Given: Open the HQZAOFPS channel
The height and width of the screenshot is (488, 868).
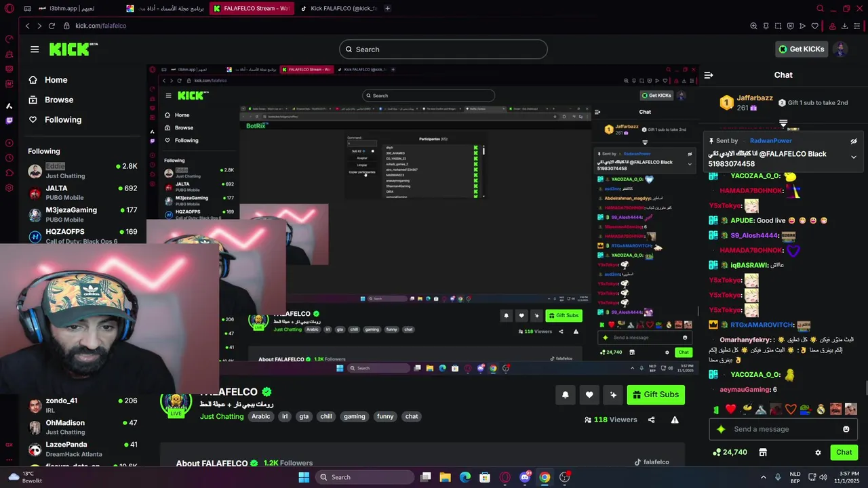Looking at the screenshot, I should click(x=83, y=236).
